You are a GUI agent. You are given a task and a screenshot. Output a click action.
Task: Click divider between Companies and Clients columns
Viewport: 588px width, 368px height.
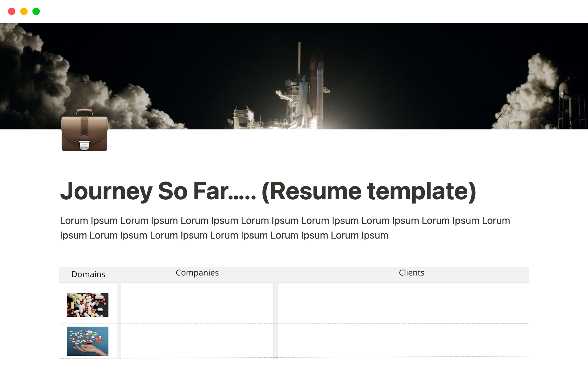pos(275,319)
